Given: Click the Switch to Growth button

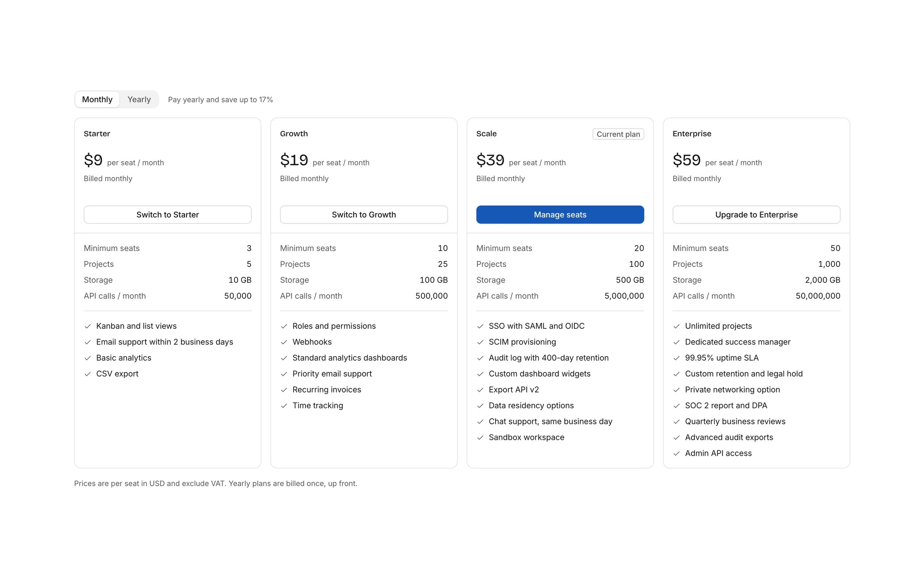Looking at the screenshot, I should coord(364,215).
